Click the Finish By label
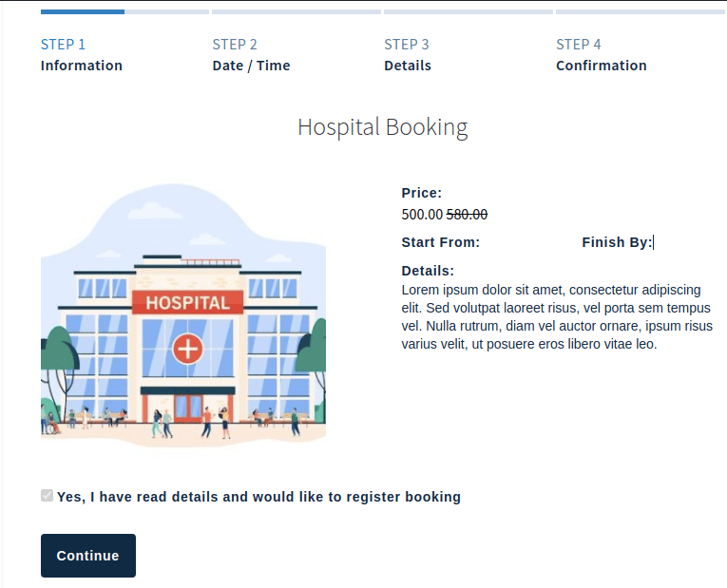Screen dimensions: 727x588 tap(616, 242)
